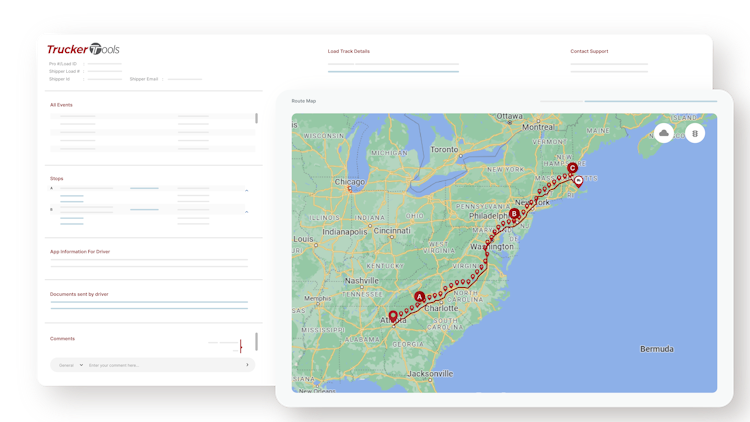
Task: Toggle the traffic light overlay on the map
Action: 695,133
